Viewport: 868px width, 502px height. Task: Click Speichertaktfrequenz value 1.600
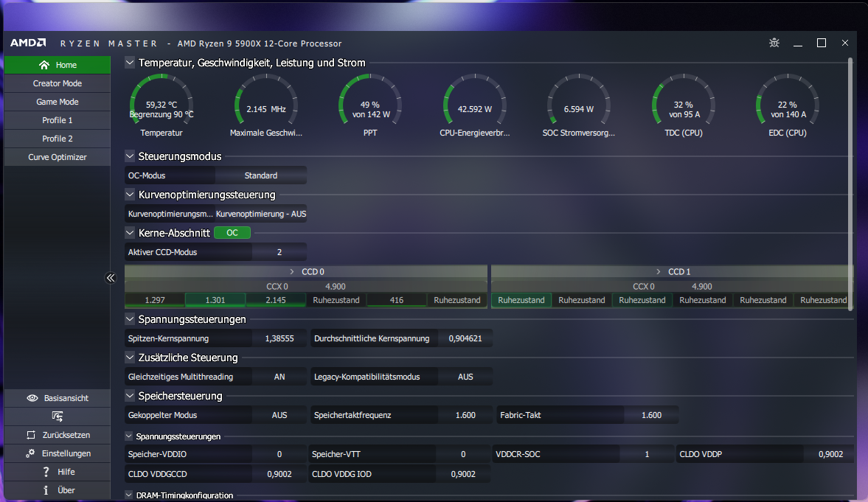pyautogui.click(x=465, y=414)
